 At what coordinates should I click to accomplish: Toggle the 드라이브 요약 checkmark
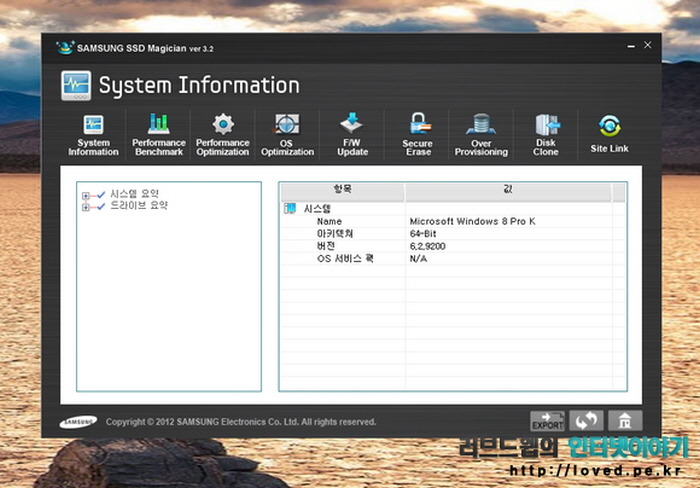tap(101, 206)
